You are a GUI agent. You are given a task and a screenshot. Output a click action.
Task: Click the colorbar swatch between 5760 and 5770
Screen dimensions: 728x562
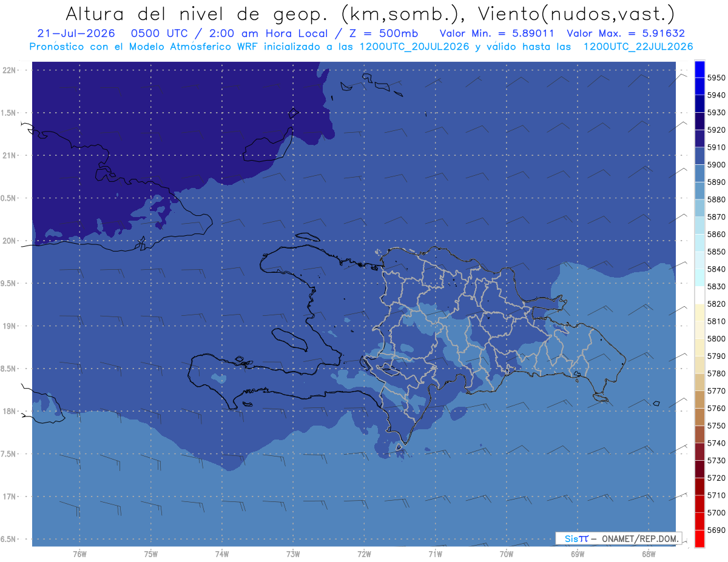click(699, 400)
